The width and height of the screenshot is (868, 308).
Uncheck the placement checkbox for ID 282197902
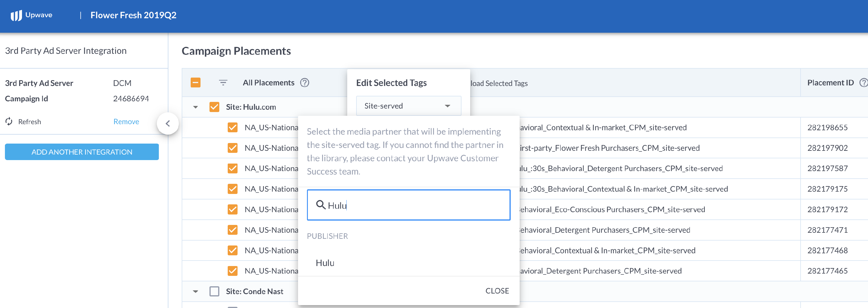233,148
